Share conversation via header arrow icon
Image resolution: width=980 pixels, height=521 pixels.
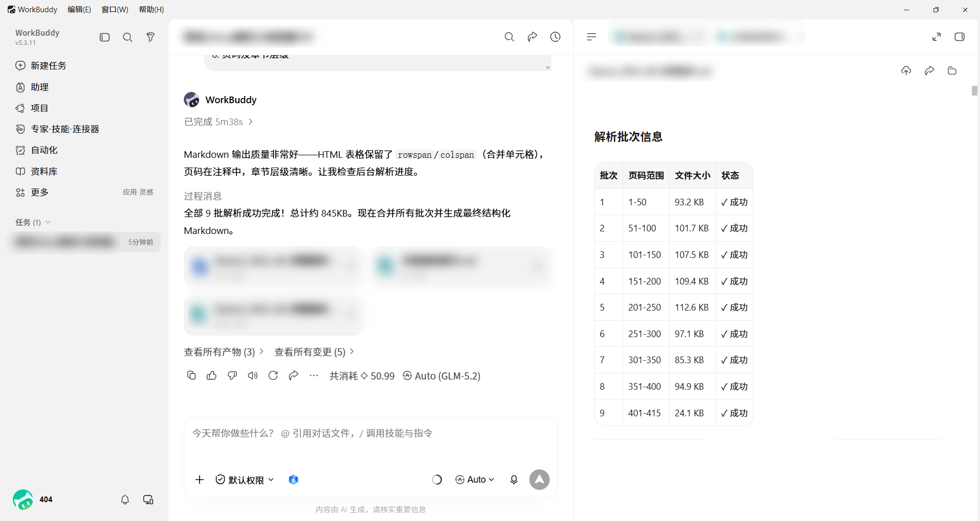pos(532,37)
